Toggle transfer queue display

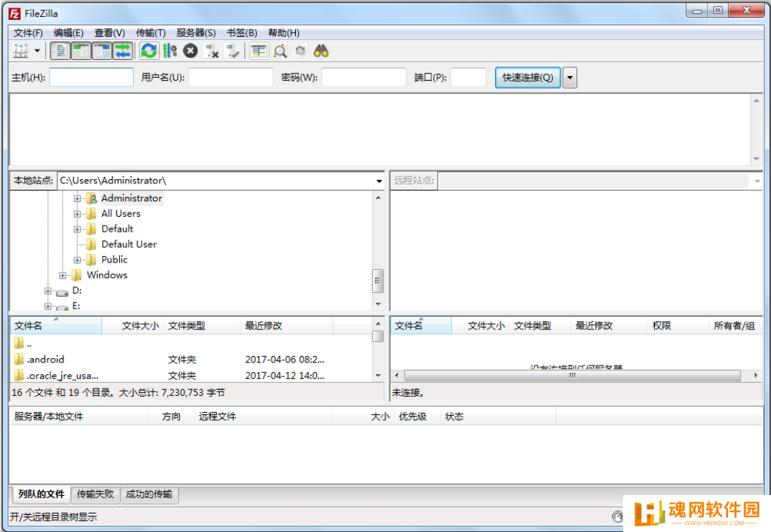point(122,50)
